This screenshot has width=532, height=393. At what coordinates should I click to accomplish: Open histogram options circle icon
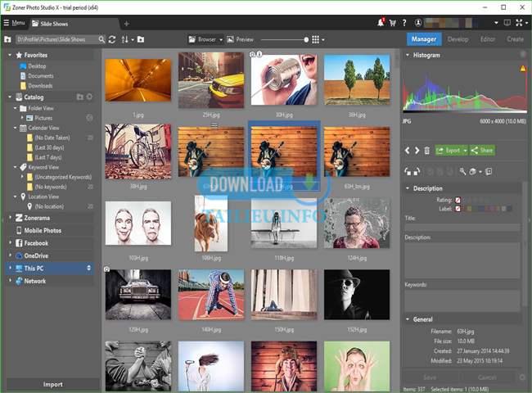tap(523, 54)
